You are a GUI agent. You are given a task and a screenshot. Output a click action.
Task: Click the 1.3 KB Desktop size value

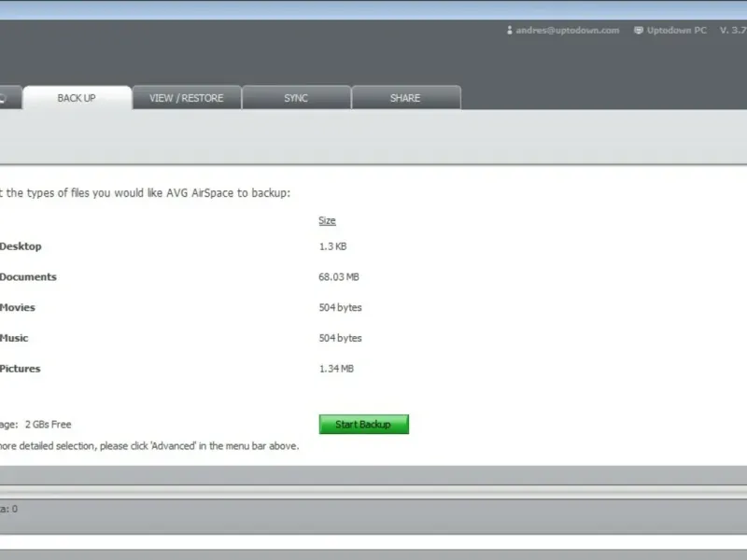pos(332,246)
